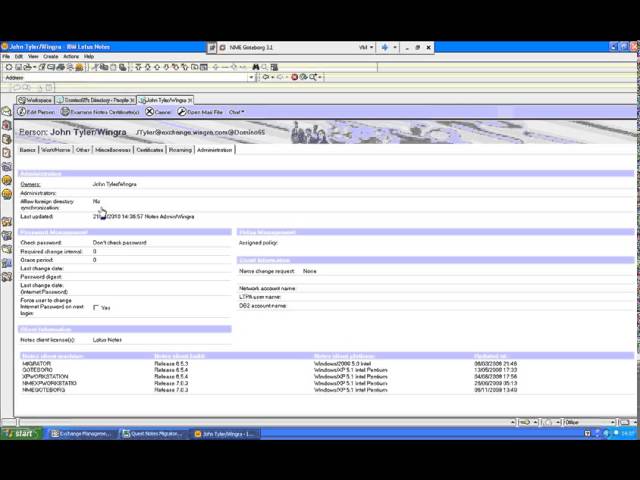
Task: Click the Open Mail File button
Action: coord(200,111)
